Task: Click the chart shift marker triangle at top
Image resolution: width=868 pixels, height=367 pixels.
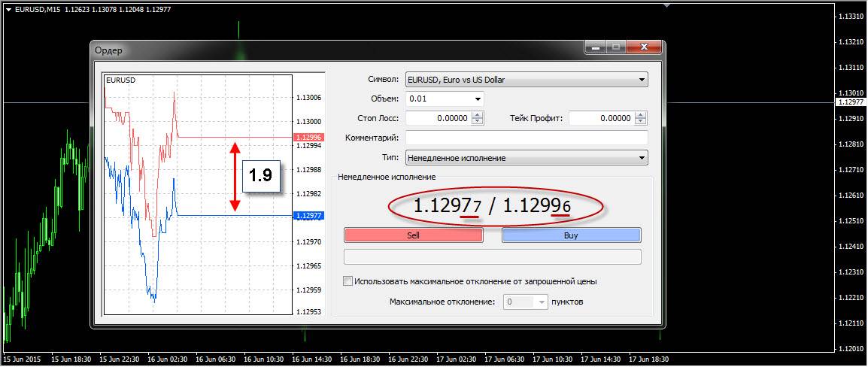Action: [x=667, y=5]
